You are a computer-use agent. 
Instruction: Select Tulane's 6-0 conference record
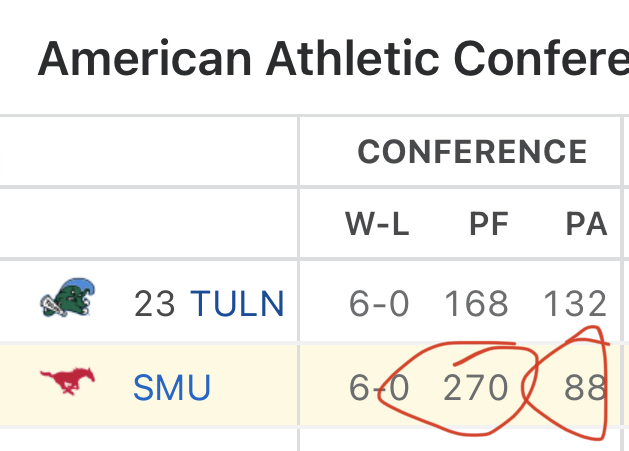(x=379, y=304)
